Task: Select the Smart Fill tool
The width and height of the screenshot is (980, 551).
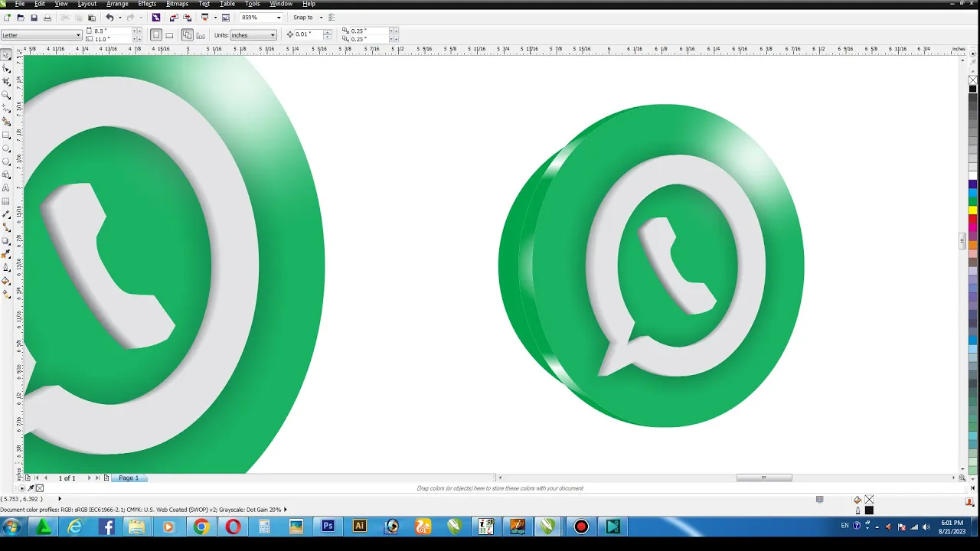Action: coord(7,121)
